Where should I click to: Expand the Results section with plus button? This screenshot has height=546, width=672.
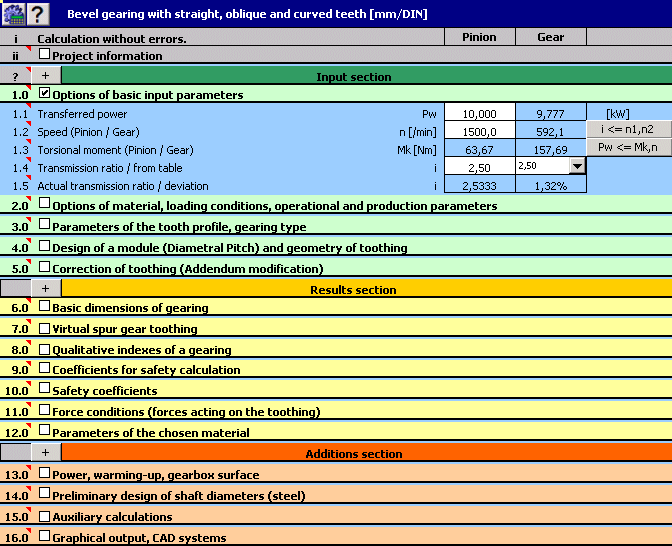coord(46,289)
